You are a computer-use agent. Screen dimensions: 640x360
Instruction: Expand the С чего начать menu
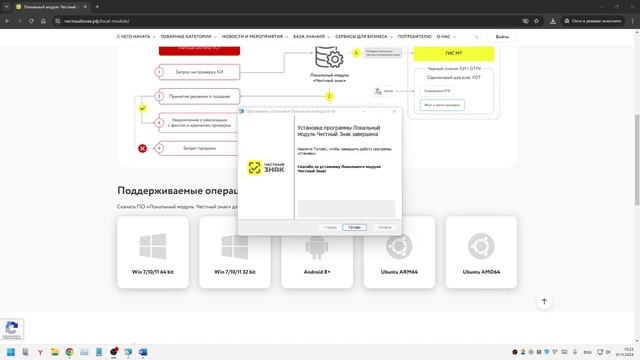(136, 37)
